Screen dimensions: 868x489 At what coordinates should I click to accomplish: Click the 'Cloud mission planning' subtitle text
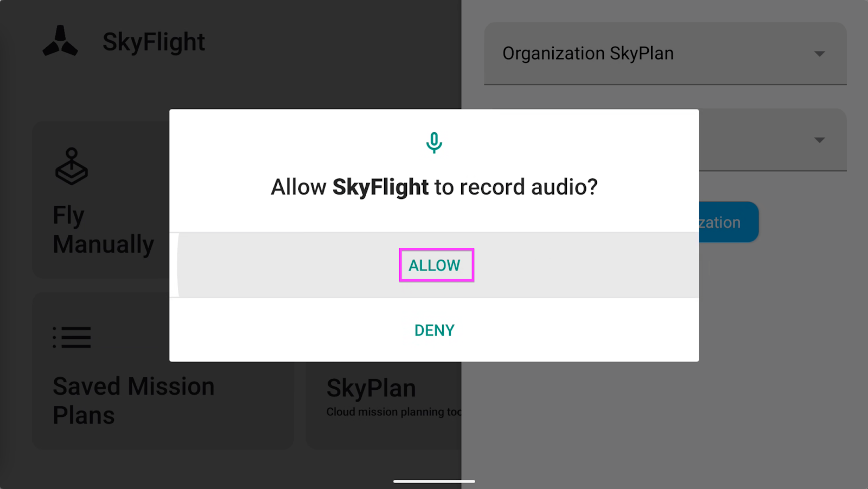click(393, 412)
